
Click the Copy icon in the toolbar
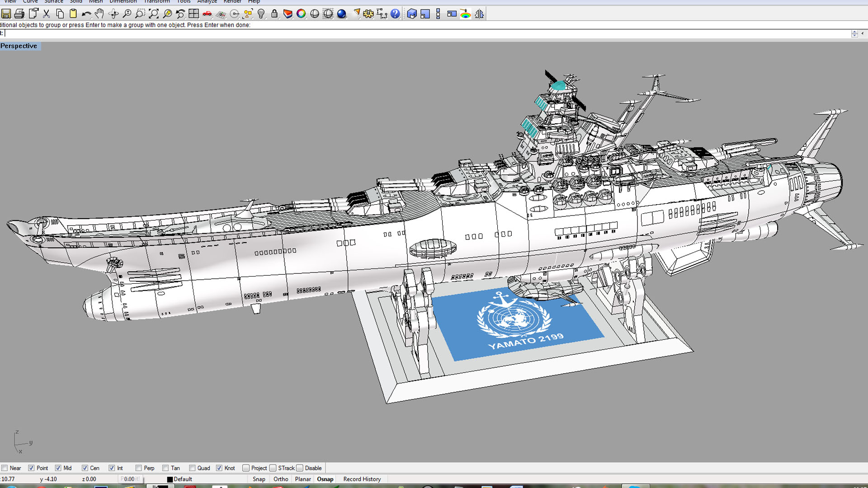(60, 14)
